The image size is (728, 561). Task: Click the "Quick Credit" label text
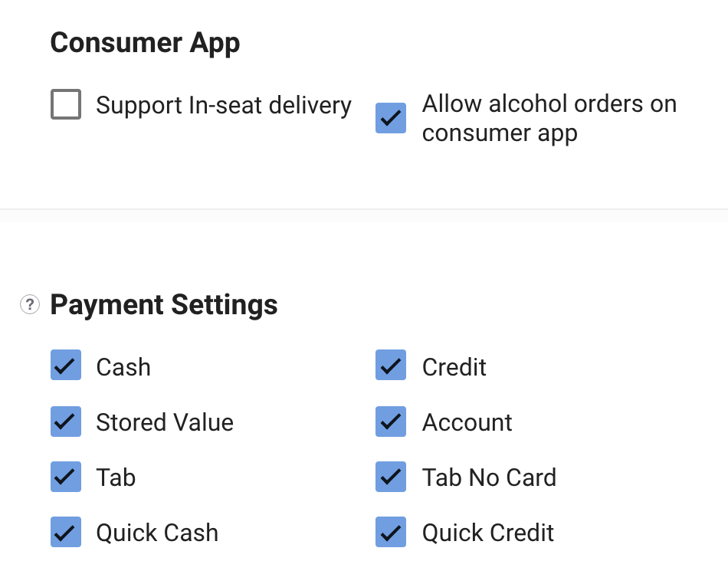point(488,533)
